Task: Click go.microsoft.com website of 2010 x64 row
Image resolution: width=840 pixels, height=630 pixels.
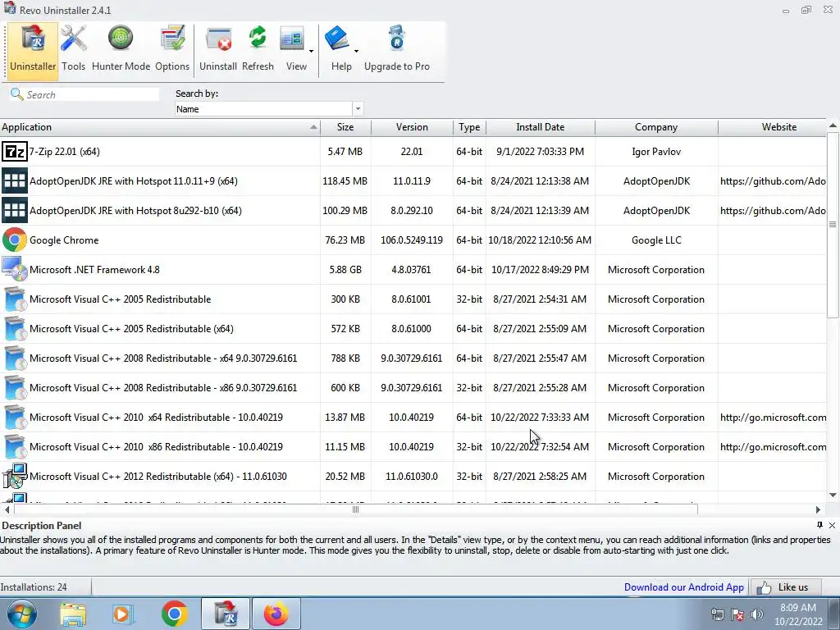Action: point(773,417)
